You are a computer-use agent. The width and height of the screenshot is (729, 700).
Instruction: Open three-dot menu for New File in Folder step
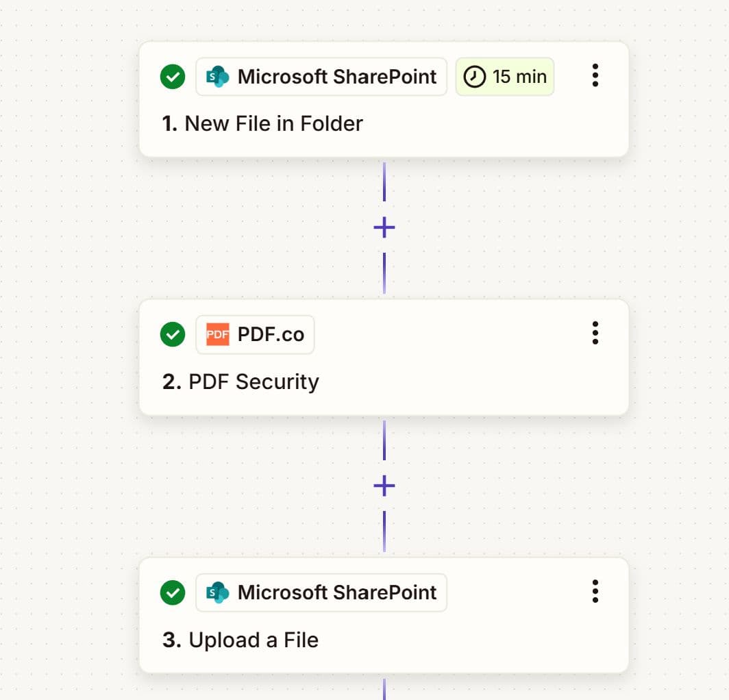[595, 75]
